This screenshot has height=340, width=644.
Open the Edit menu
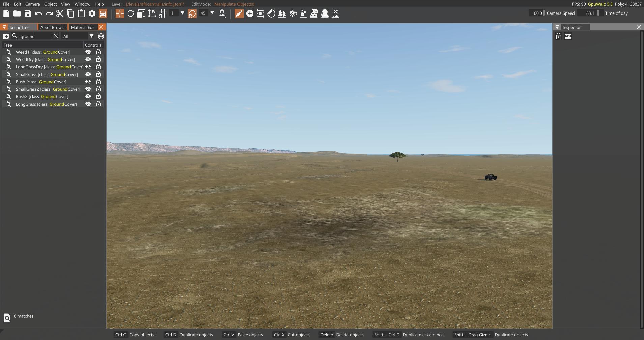pyautogui.click(x=17, y=4)
